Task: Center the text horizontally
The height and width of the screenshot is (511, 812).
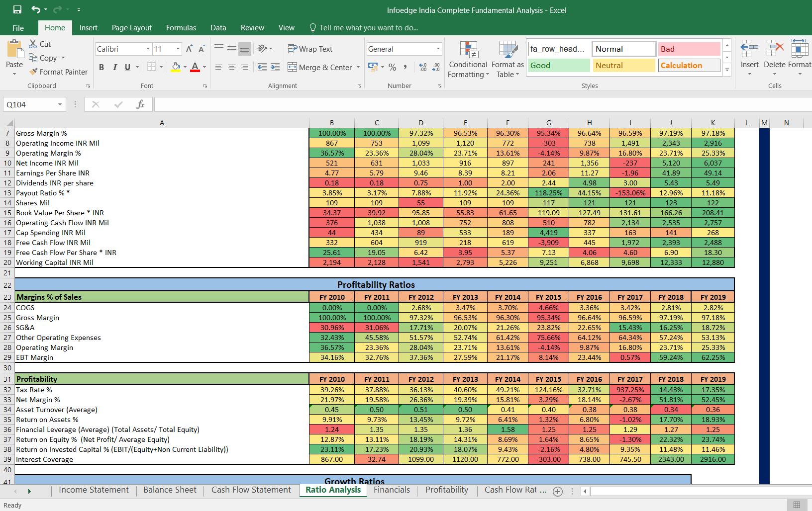Action: 232,67
